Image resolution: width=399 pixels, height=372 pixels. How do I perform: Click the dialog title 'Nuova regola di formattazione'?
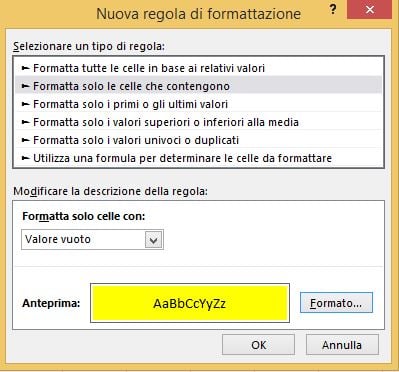199,14
